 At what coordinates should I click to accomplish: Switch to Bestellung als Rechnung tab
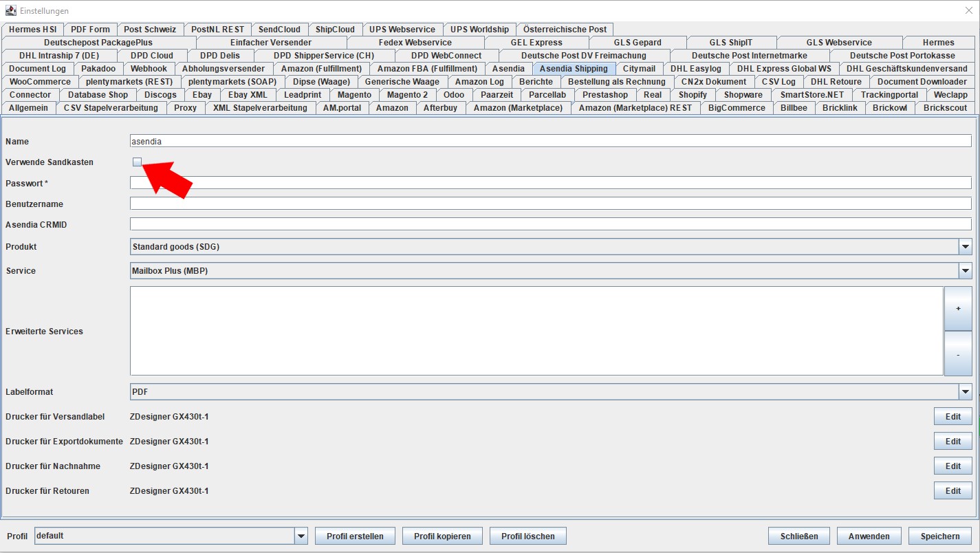(x=617, y=82)
